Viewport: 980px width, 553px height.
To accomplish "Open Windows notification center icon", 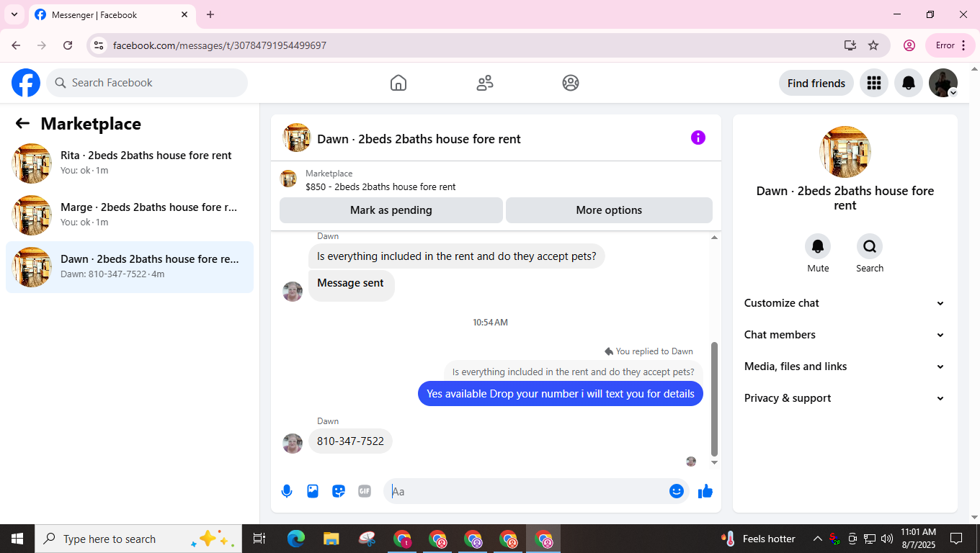I will [956, 539].
